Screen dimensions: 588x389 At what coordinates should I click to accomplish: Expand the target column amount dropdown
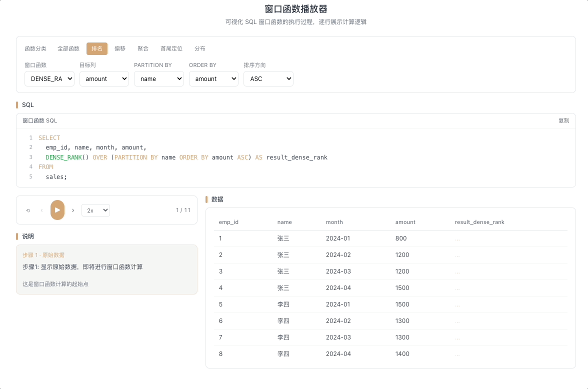click(x=104, y=79)
